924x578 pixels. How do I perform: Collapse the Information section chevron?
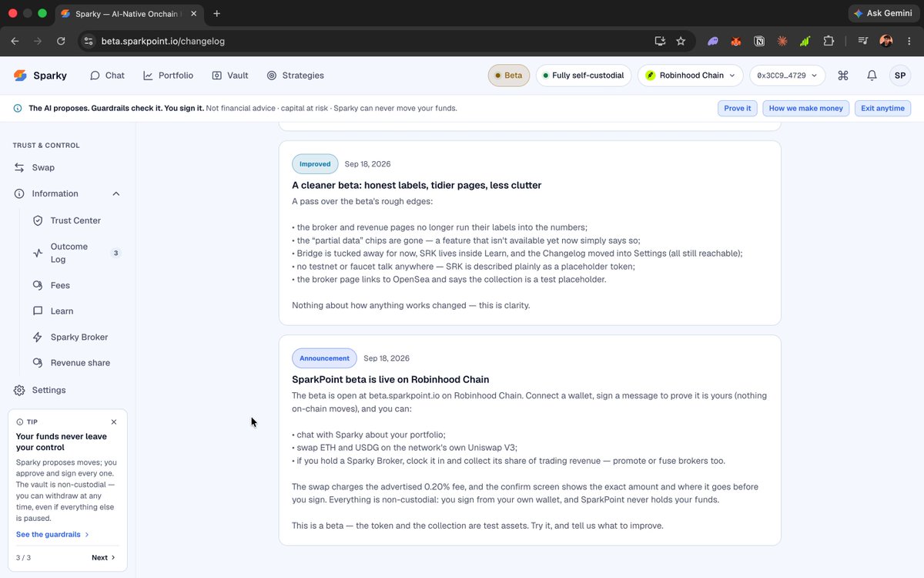[116, 193]
